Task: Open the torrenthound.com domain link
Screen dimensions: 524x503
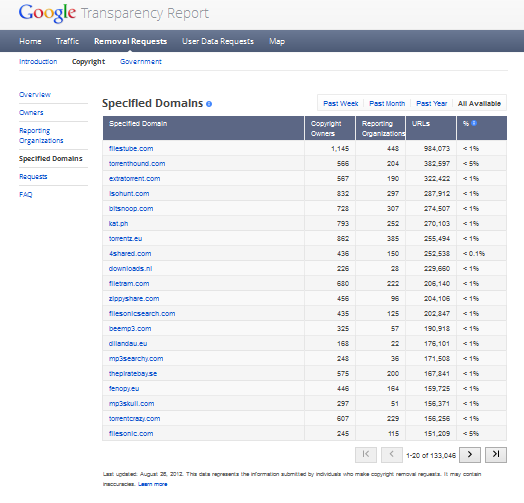Action: (137, 163)
